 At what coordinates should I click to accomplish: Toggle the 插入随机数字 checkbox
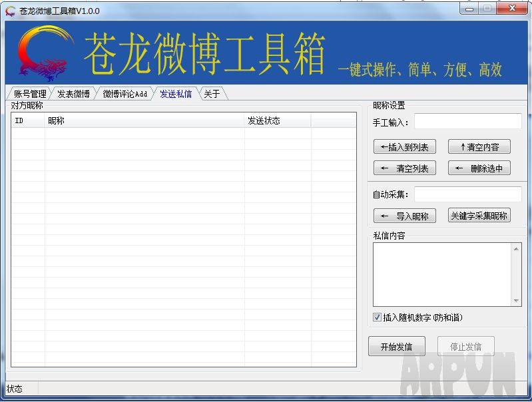(378, 317)
